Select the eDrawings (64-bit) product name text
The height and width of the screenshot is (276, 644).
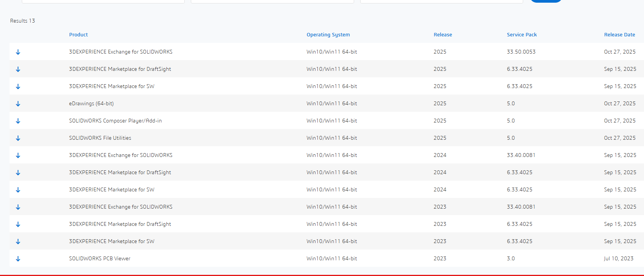click(91, 103)
